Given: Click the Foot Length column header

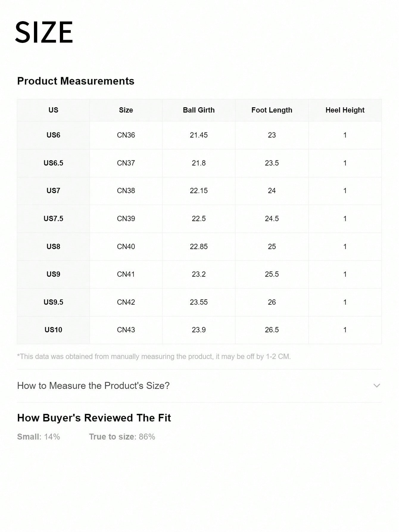Looking at the screenshot, I should pos(272,110).
